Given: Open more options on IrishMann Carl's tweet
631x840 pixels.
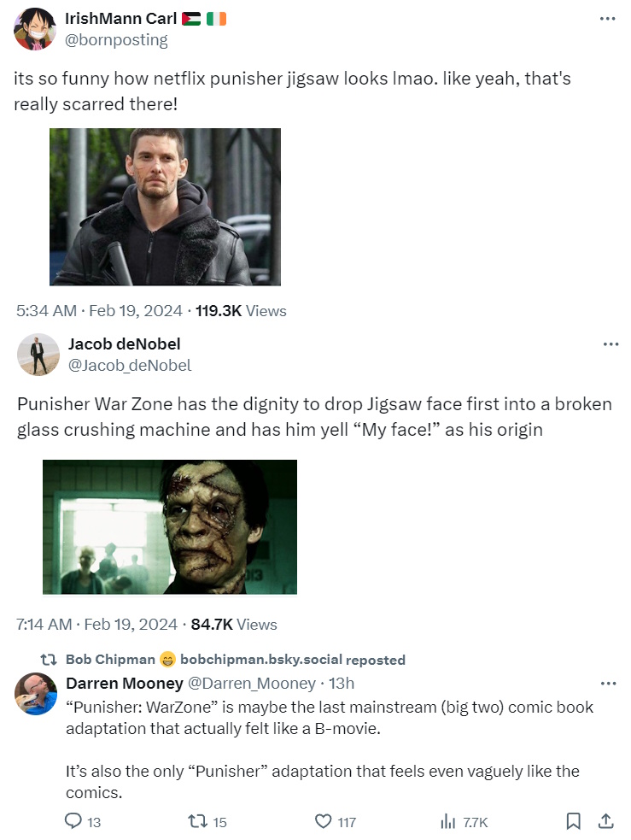Looking at the screenshot, I should (x=607, y=19).
